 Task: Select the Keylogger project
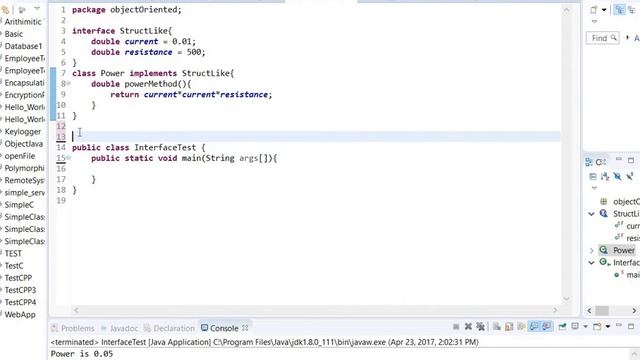23,131
